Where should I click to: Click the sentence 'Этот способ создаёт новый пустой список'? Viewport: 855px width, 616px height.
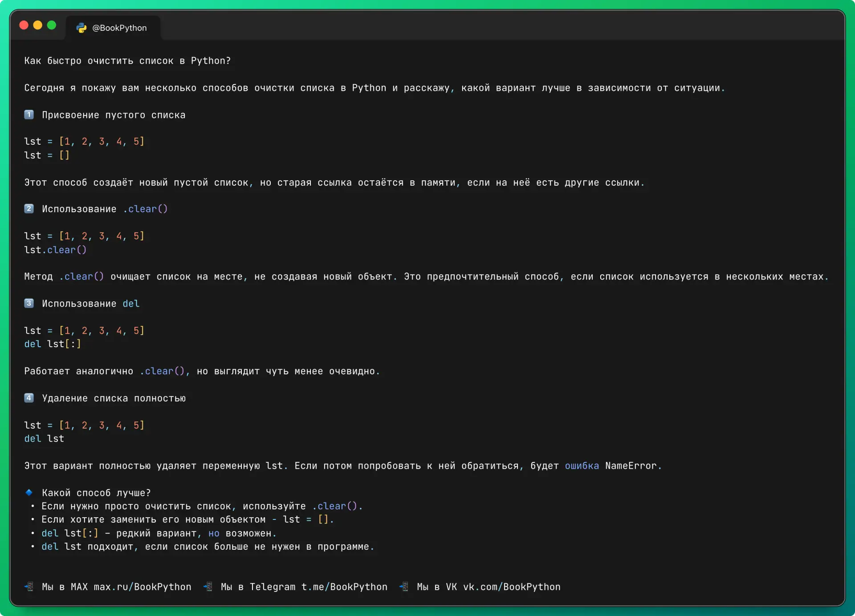(x=334, y=183)
